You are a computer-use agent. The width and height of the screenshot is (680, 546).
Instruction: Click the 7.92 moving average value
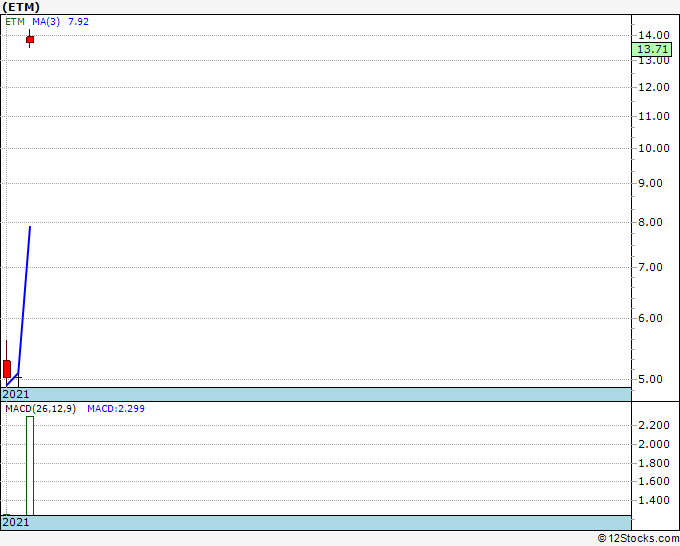(x=78, y=22)
